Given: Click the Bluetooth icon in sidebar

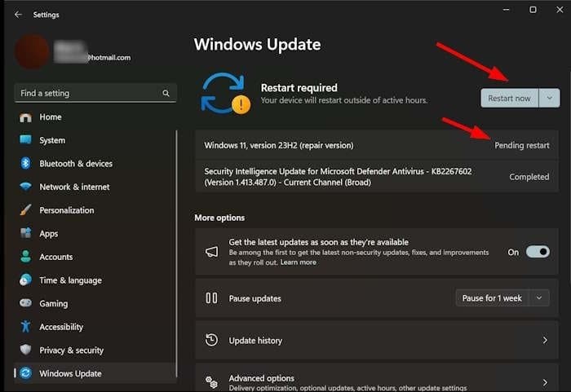Looking at the screenshot, I should pos(25,164).
